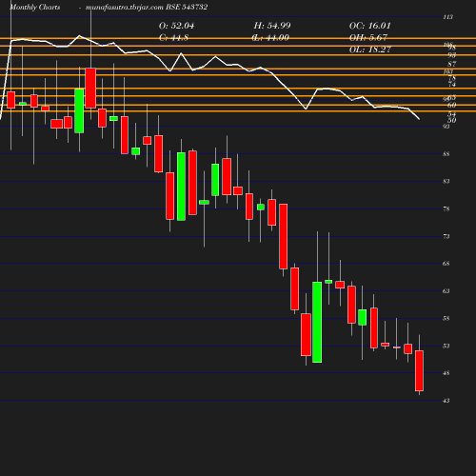The image size is (476, 476).
Task: Click the orange-level label 87
Action: coord(452,64)
